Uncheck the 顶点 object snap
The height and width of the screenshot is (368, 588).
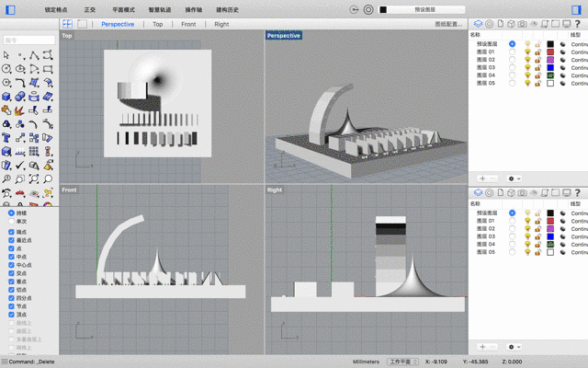point(11,315)
